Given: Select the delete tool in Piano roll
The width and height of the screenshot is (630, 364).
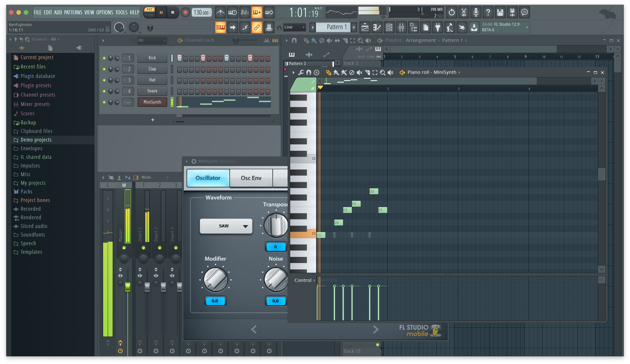Looking at the screenshot, I should (352, 72).
